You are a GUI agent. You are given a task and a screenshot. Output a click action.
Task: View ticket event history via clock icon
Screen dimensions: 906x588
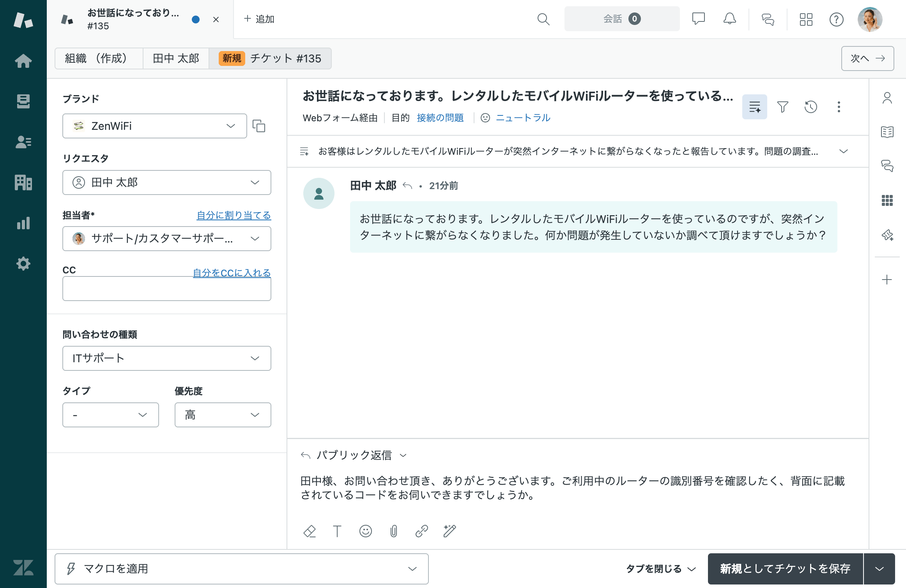[811, 106]
